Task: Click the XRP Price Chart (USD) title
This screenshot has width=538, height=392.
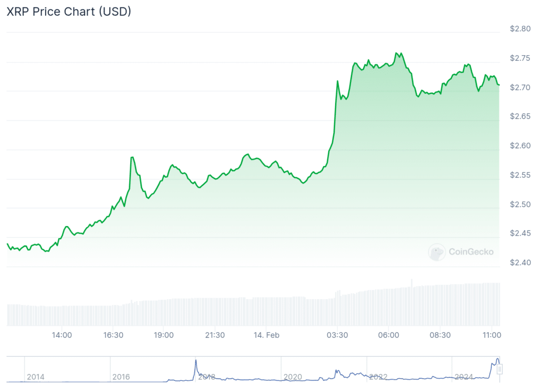Action: coord(68,12)
